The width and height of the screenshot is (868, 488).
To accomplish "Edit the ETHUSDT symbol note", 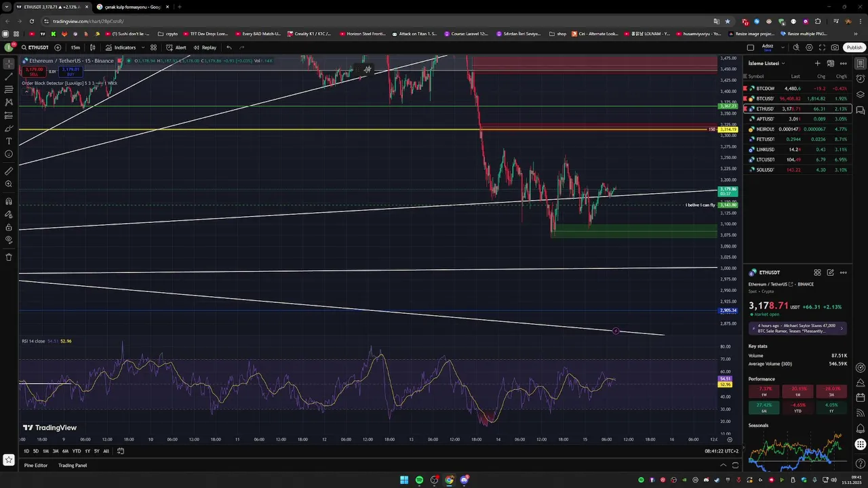I will pyautogui.click(x=830, y=272).
